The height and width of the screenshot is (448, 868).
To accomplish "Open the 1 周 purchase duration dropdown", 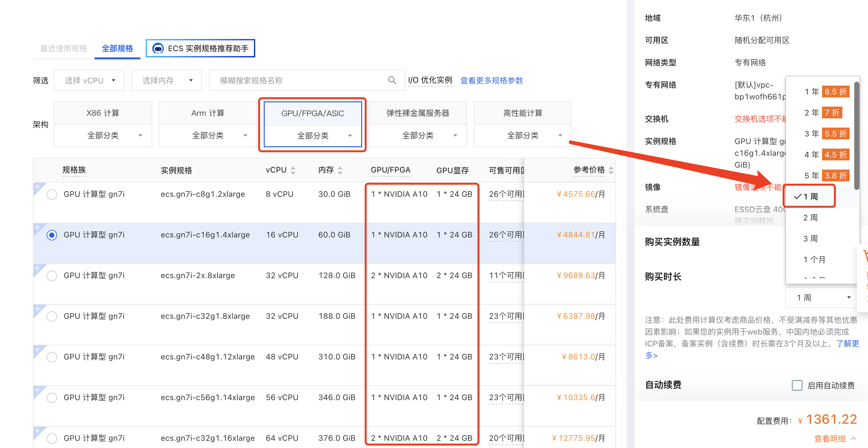I will coord(822,297).
